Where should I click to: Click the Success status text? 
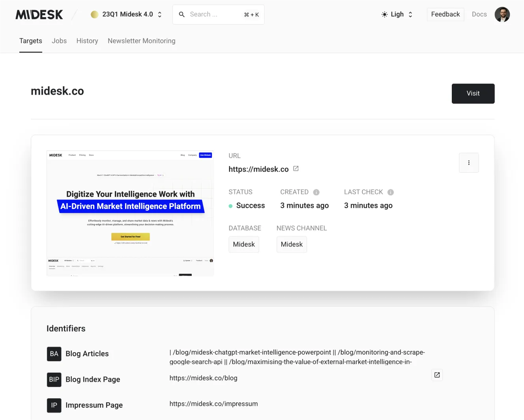[251, 205]
